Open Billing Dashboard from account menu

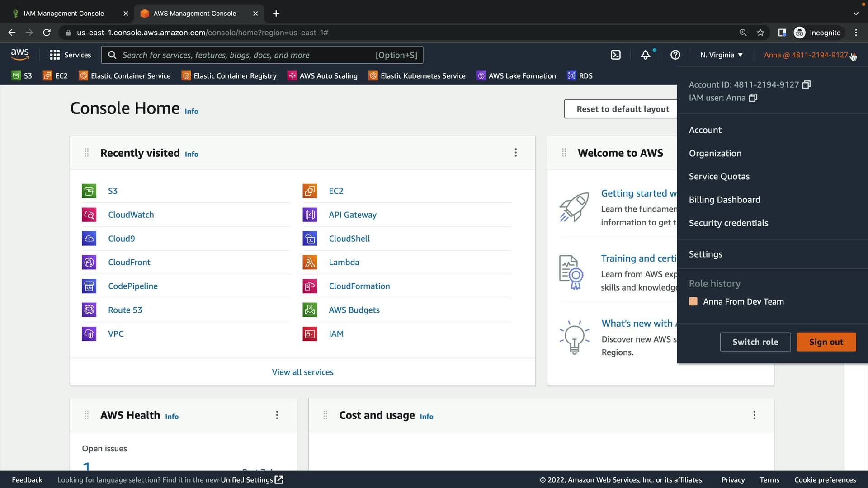pyautogui.click(x=724, y=200)
